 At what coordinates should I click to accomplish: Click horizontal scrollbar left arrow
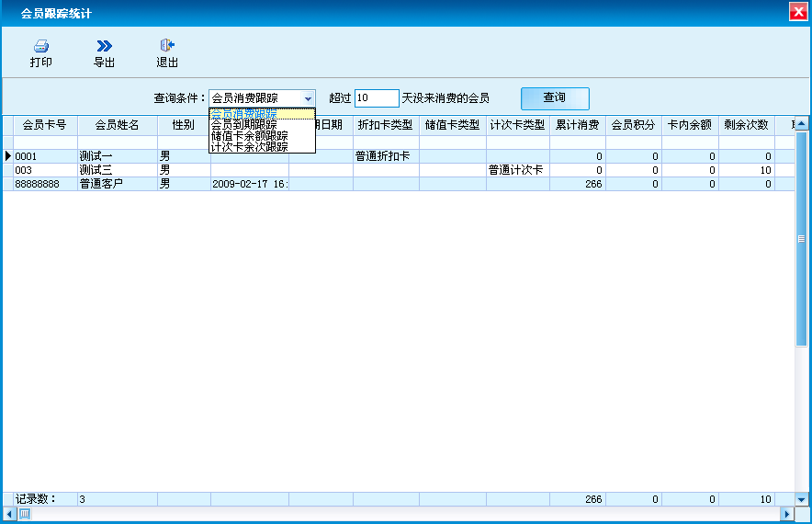(x=9, y=514)
